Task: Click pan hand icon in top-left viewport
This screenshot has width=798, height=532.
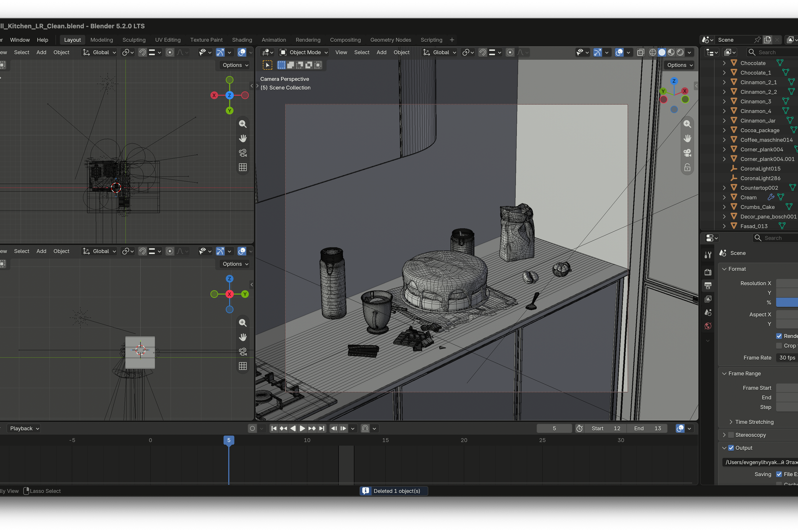Action: [243, 138]
